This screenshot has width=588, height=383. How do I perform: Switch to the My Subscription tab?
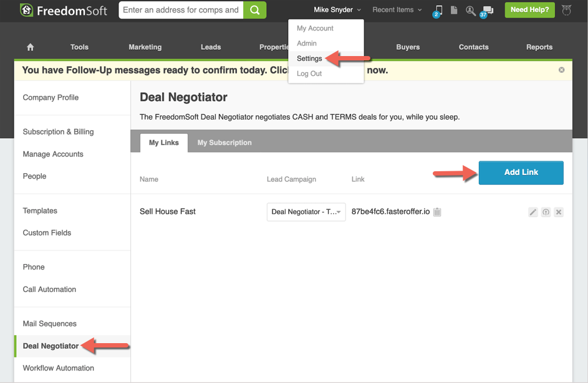coord(224,143)
